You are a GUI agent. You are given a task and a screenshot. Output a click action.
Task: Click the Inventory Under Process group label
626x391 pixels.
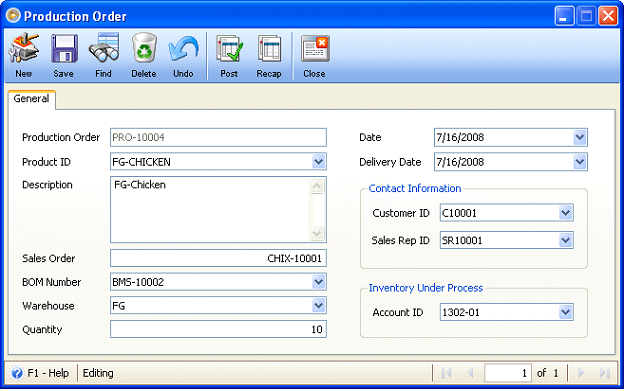pyautogui.click(x=426, y=288)
